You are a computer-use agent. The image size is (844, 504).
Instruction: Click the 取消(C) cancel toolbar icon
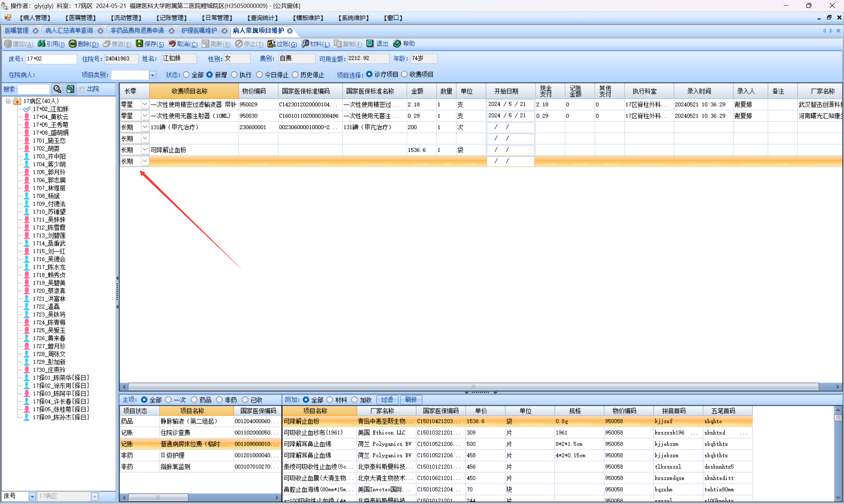pyautogui.click(x=172, y=43)
